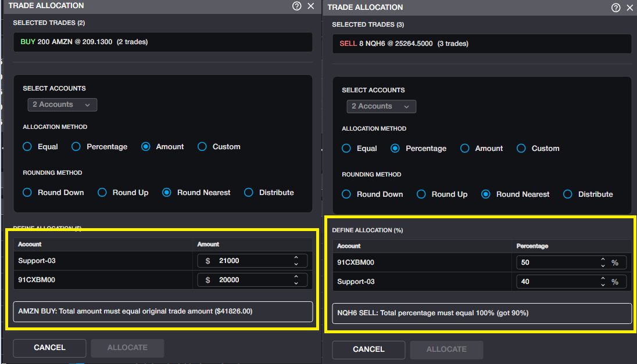Click Cancel in the AMZN allocation dialog
The height and width of the screenshot is (364, 637).
pyautogui.click(x=49, y=348)
